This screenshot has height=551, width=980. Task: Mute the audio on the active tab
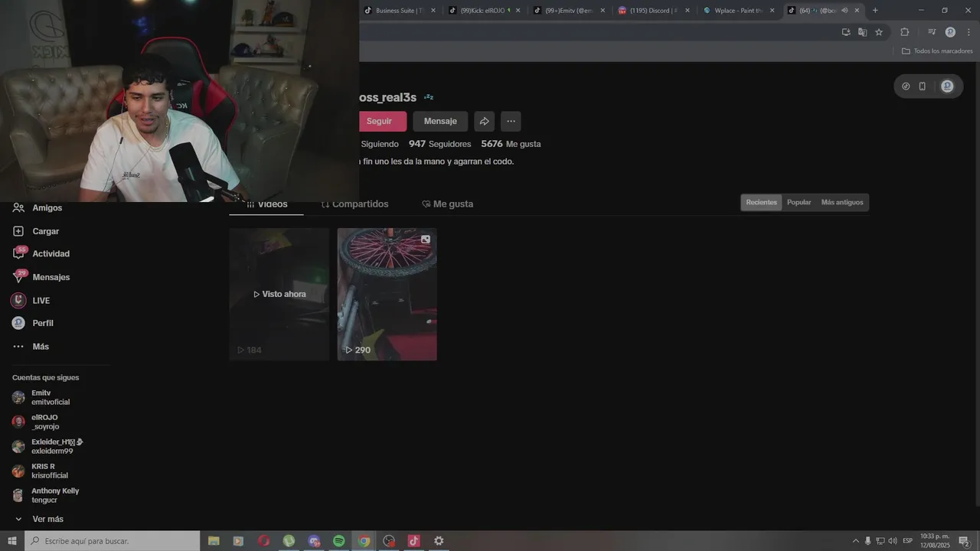(x=844, y=10)
